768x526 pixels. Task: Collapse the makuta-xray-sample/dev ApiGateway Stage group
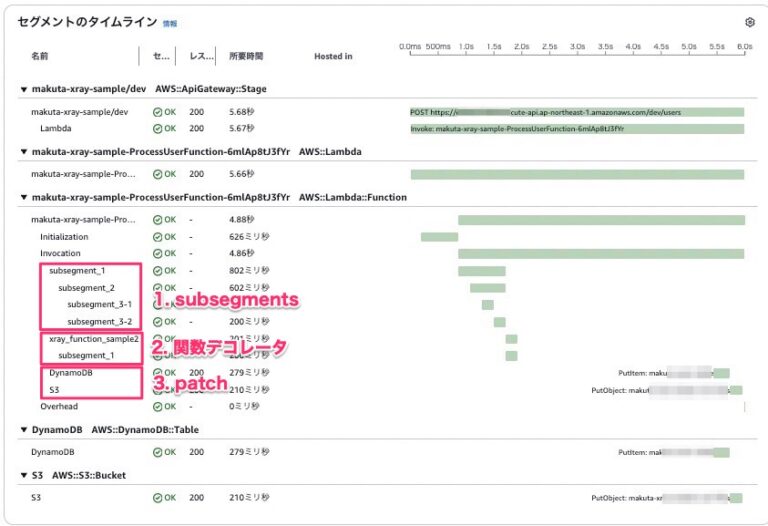click(24, 89)
